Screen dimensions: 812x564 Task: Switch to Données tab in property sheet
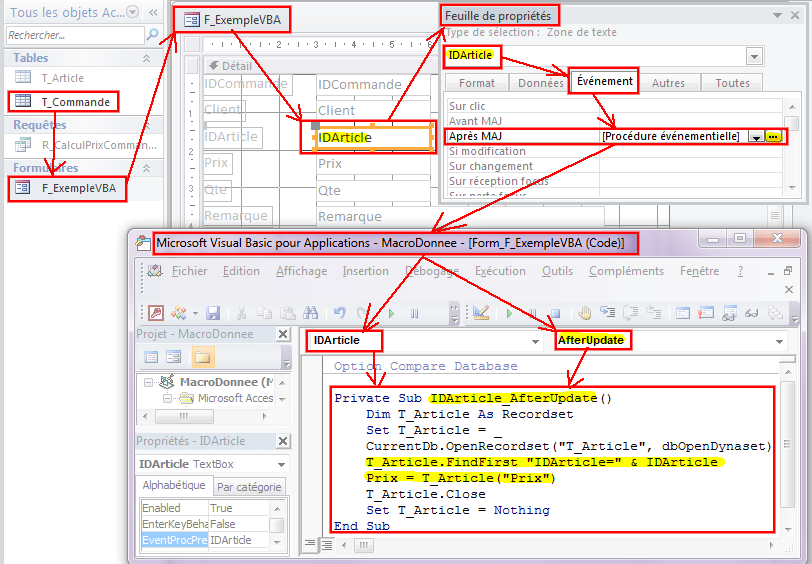click(541, 83)
